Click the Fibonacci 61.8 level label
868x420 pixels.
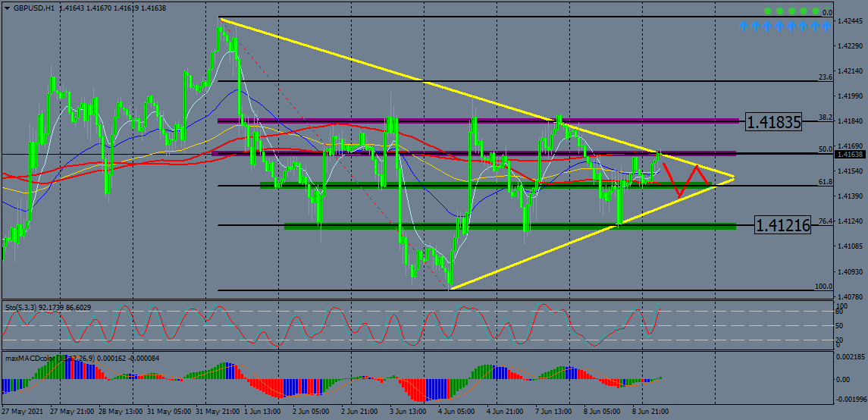coord(826,181)
